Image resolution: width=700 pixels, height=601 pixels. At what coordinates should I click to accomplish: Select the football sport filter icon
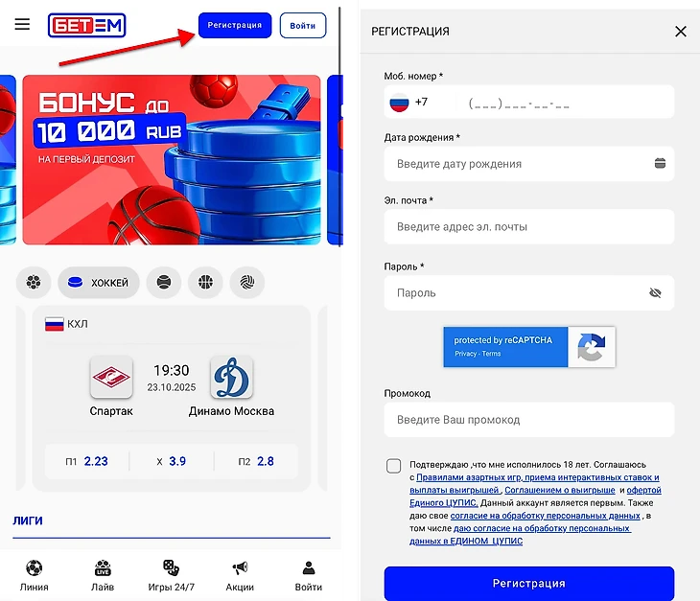pyautogui.click(x=34, y=282)
